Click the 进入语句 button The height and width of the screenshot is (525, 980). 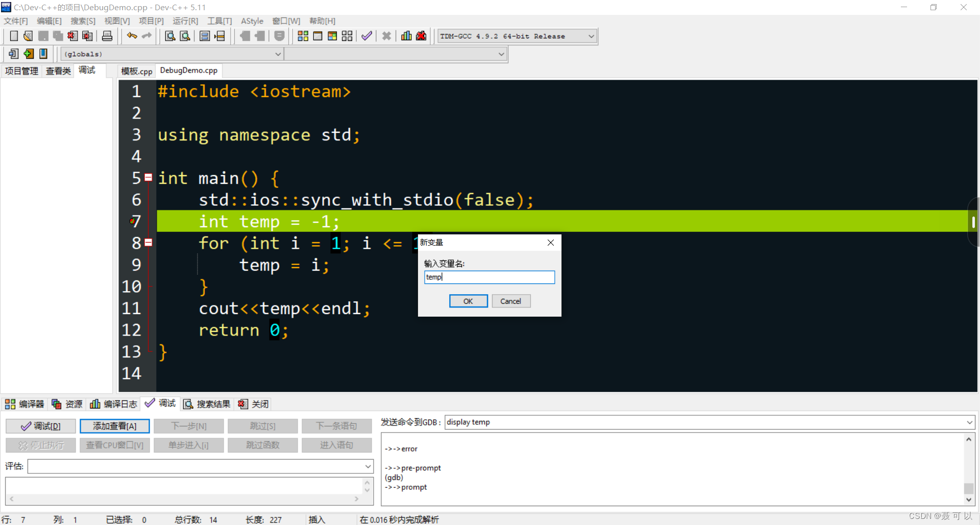[x=337, y=445]
